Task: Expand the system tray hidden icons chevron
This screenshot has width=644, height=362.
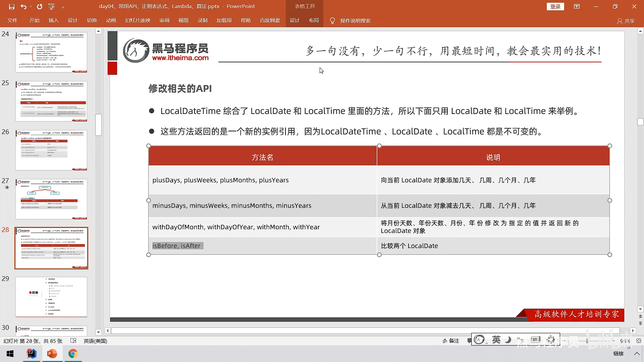Action: [x=637, y=354]
